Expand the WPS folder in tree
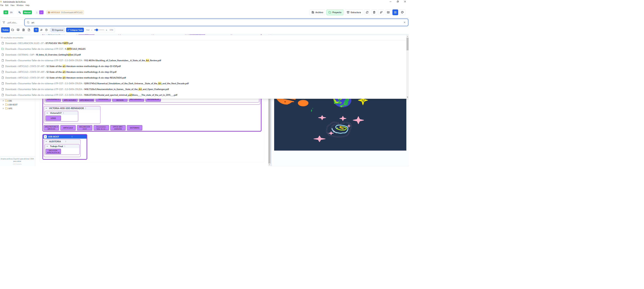644x289 pixels. (x=3, y=108)
